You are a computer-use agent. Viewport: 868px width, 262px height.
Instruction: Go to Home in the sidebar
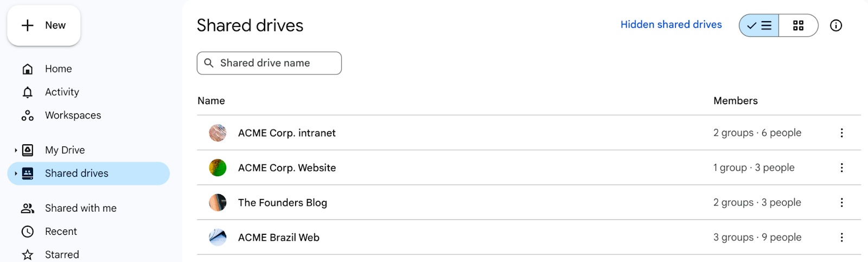(58, 69)
